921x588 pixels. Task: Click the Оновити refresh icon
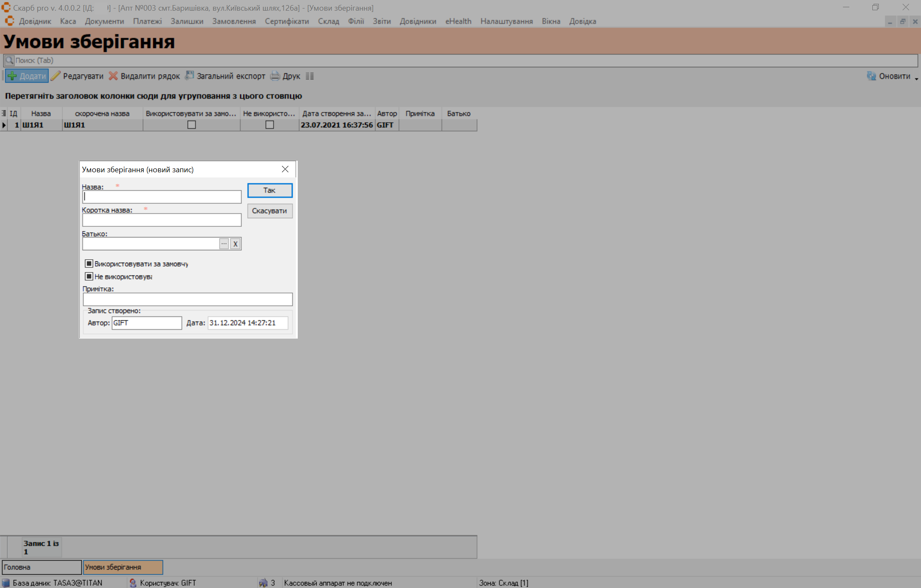click(871, 76)
